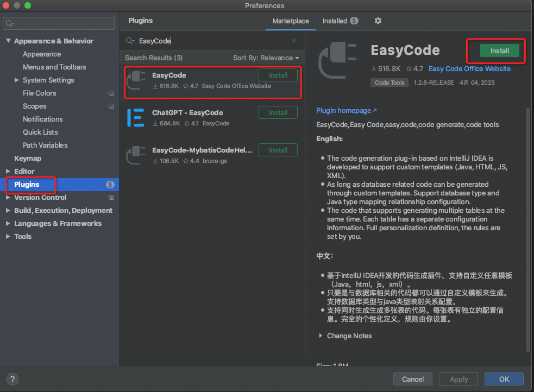The image size is (534, 392).
Task: Collapse Appearance & Behavior section
Action: coord(8,41)
